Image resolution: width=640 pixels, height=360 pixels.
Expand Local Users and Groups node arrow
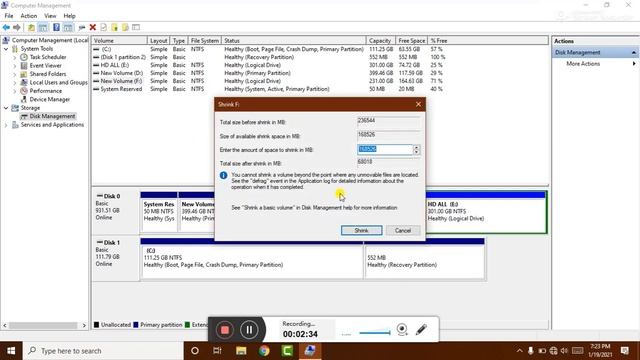(x=15, y=83)
